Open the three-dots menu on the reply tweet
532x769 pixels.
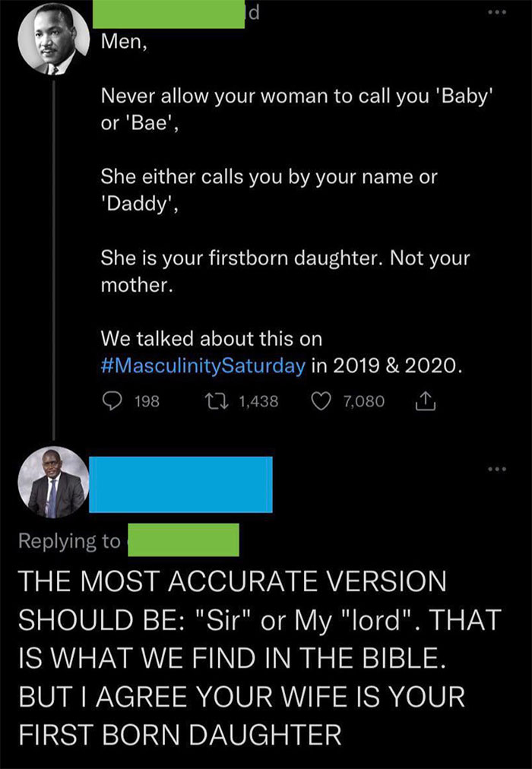tap(498, 470)
